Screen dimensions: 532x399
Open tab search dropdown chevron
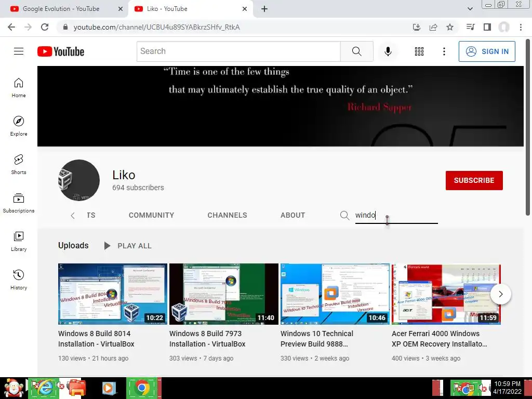click(x=470, y=9)
